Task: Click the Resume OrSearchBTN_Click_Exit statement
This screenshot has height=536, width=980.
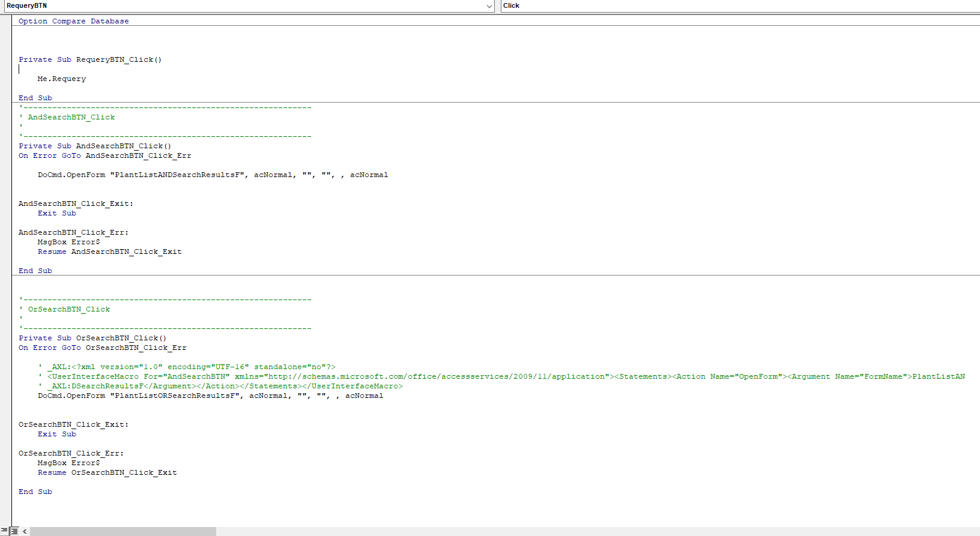Action: tap(107, 472)
